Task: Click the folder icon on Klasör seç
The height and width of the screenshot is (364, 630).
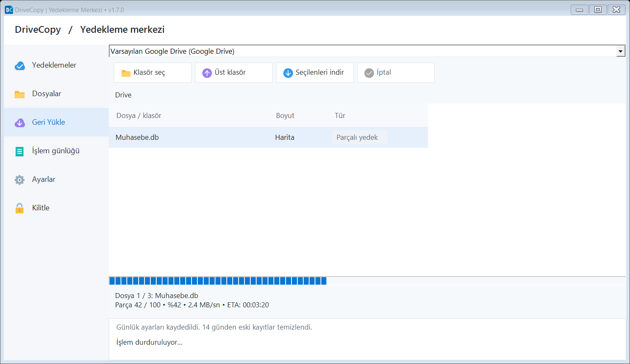Action: 126,73
